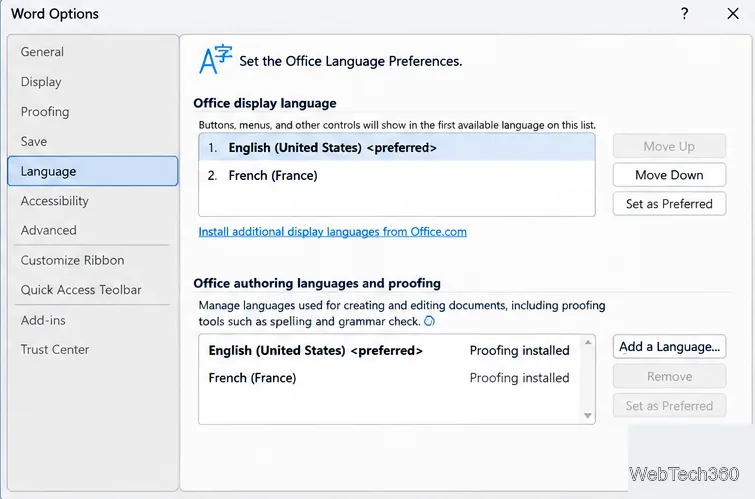
Task: Click Proofing installed status for English (United States)
Action: pyautogui.click(x=520, y=350)
